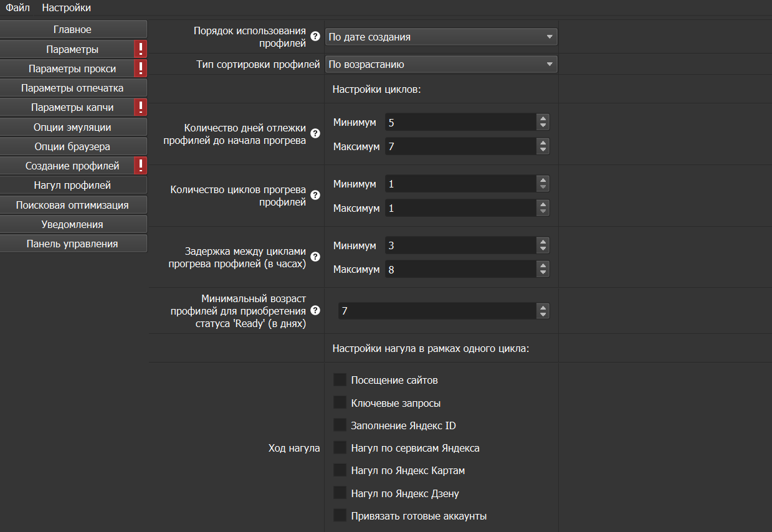Open the 'Панель управления' section
Screen dimensions: 772x532
coord(73,244)
